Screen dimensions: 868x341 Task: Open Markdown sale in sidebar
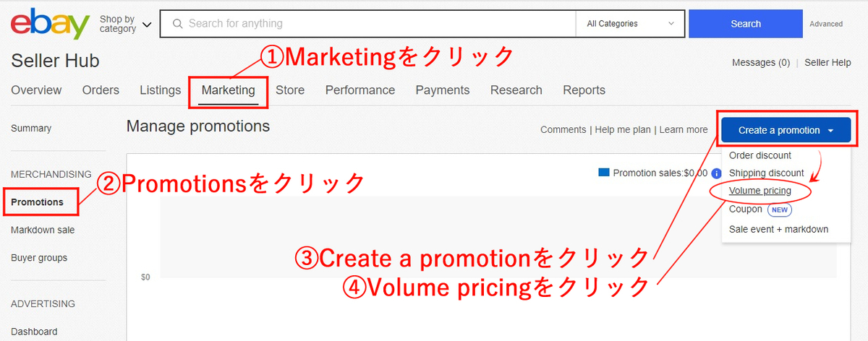point(43,230)
